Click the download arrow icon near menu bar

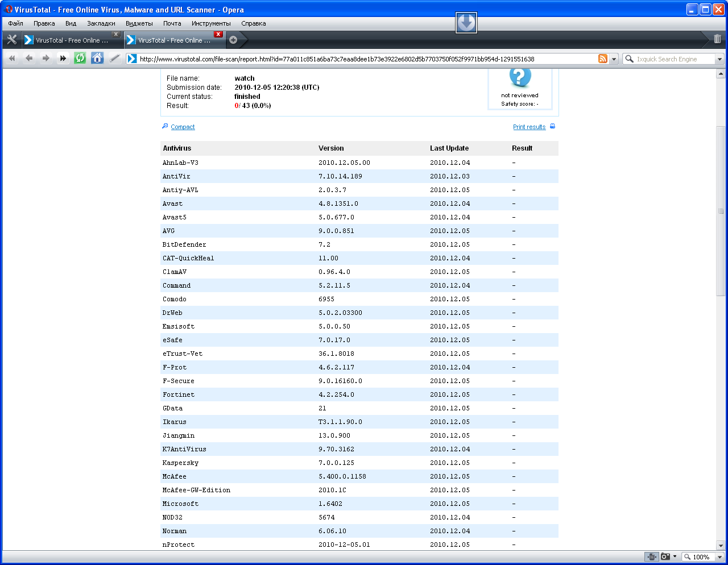pyautogui.click(x=466, y=23)
